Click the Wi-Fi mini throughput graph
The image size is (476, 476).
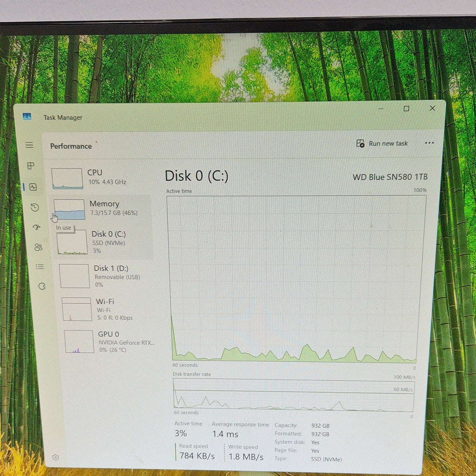(x=77, y=309)
